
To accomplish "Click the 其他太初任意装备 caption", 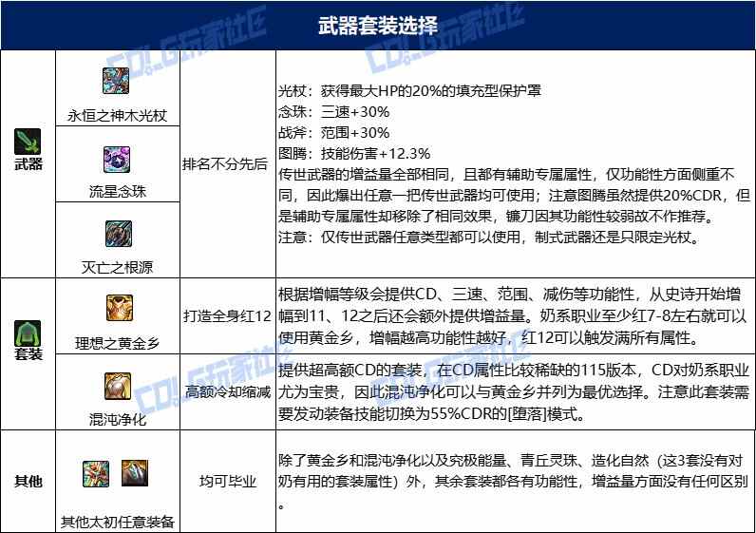I will [117, 522].
